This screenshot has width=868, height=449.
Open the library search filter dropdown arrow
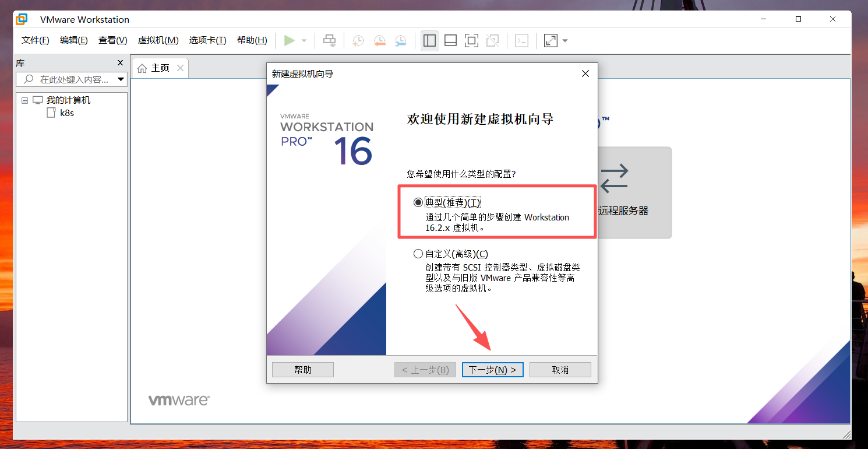pyautogui.click(x=121, y=79)
